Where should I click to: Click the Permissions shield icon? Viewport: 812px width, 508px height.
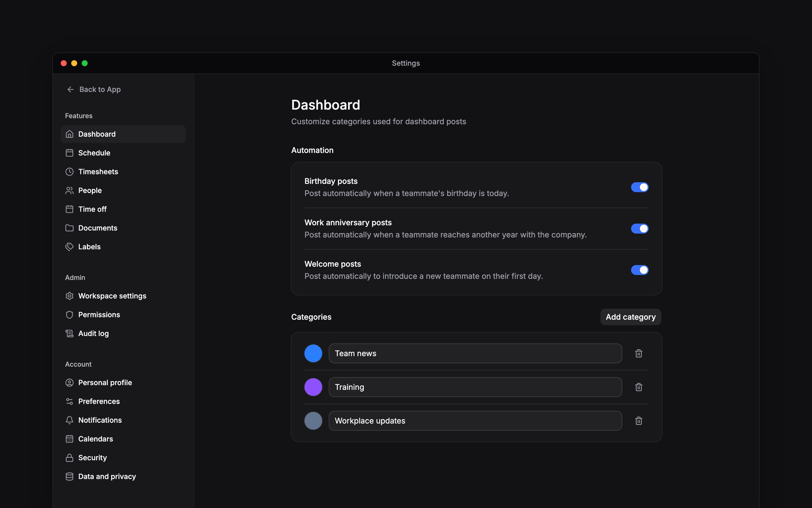tap(70, 315)
